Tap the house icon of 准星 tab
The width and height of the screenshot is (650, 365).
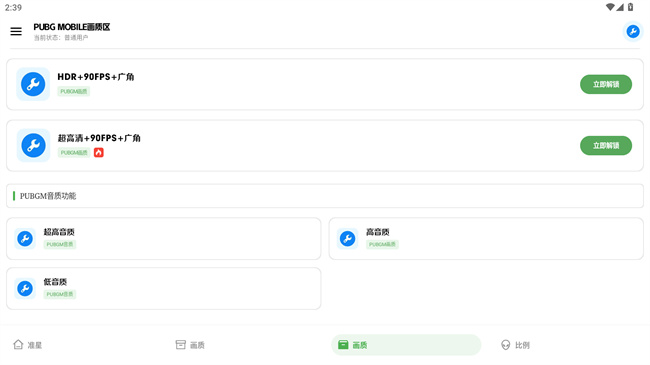pyautogui.click(x=18, y=344)
